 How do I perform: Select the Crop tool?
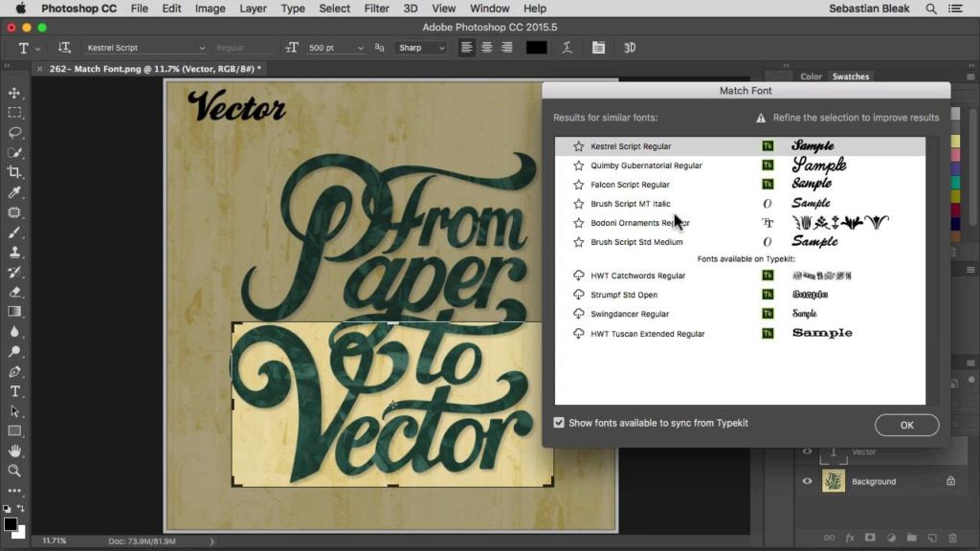(13, 172)
